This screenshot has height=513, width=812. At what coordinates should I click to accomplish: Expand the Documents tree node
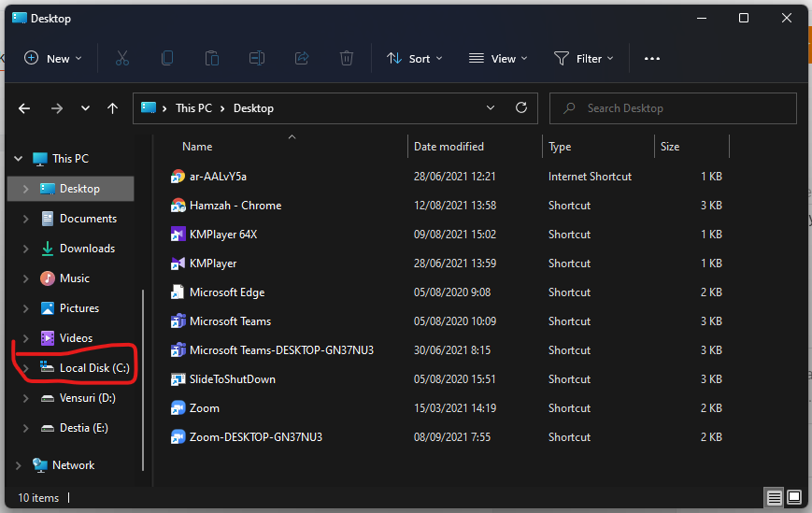point(25,219)
